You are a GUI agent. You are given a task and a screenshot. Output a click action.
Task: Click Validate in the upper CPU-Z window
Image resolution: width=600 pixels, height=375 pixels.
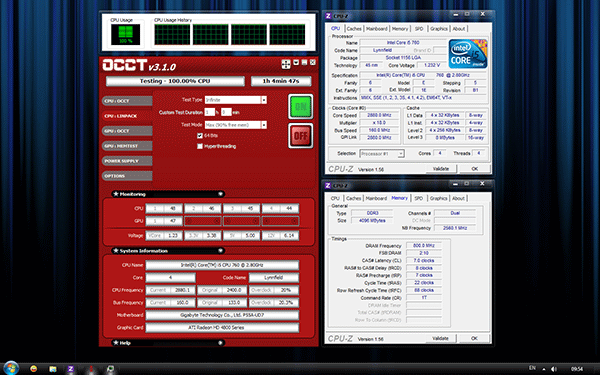440,169
